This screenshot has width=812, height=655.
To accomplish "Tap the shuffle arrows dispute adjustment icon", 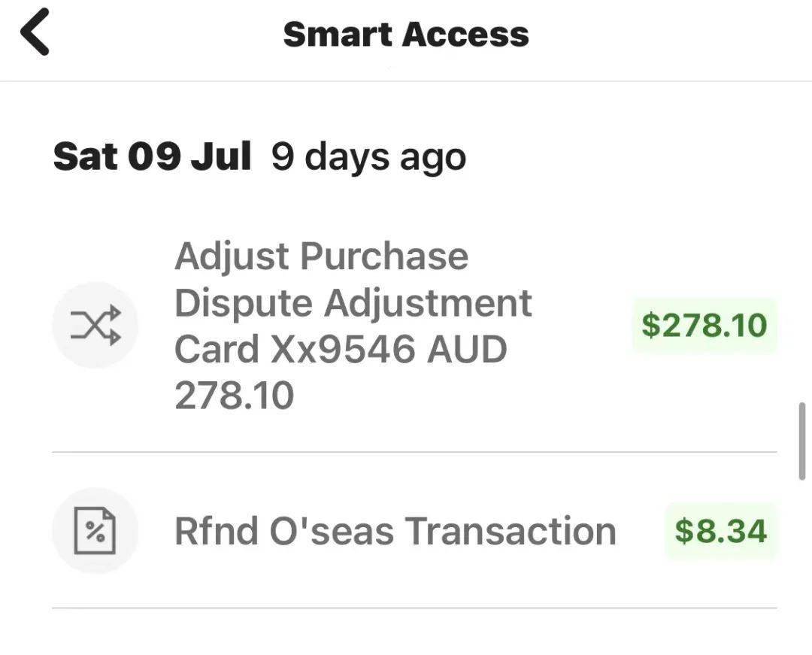I will 95,325.
